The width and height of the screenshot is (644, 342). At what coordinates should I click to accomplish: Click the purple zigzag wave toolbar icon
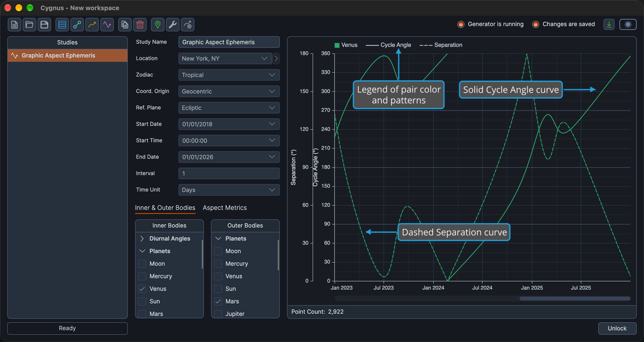107,25
